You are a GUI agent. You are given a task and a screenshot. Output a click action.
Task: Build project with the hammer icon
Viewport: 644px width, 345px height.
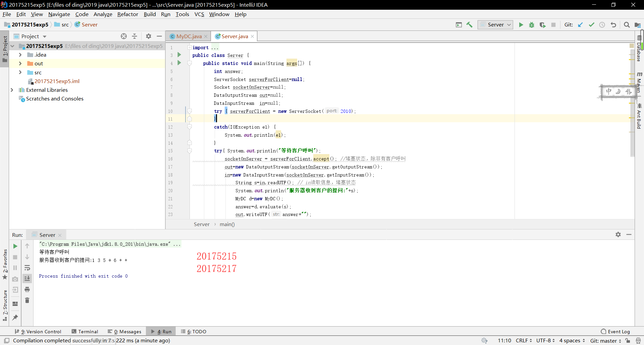click(x=470, y=25)
